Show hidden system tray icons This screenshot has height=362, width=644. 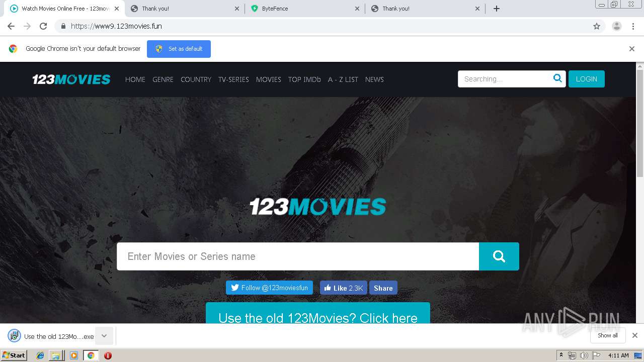561,355
